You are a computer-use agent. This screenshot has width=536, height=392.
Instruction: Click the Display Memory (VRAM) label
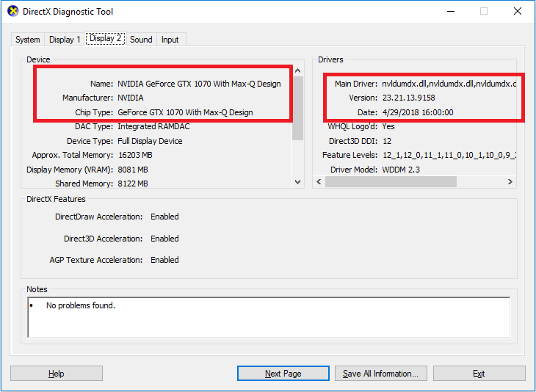(x=70, y=170)
